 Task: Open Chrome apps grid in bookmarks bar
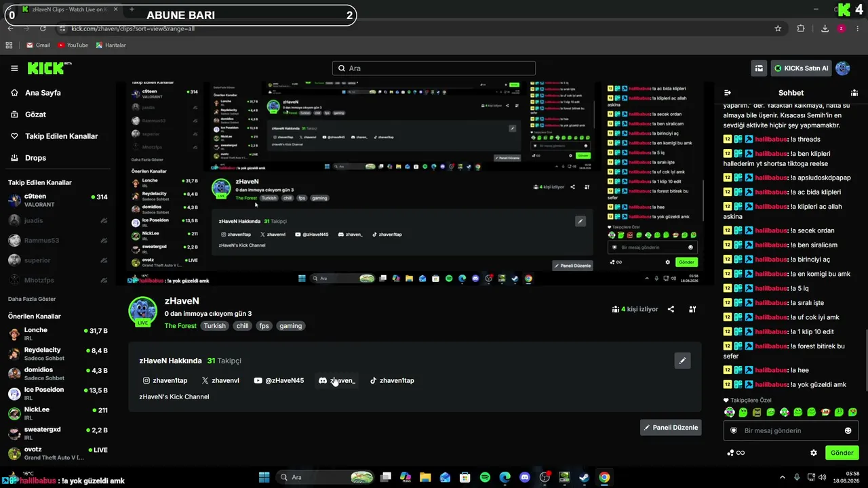pos(9,45)
